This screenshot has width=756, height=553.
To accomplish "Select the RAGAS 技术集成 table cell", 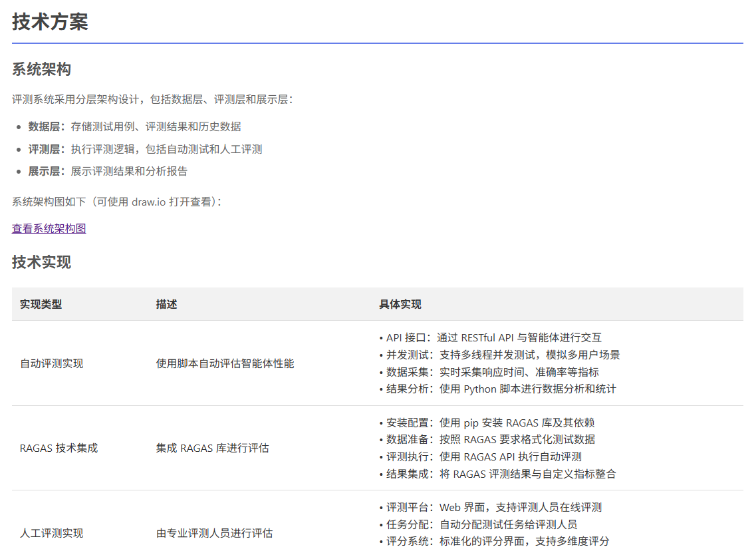I will 59,448.
